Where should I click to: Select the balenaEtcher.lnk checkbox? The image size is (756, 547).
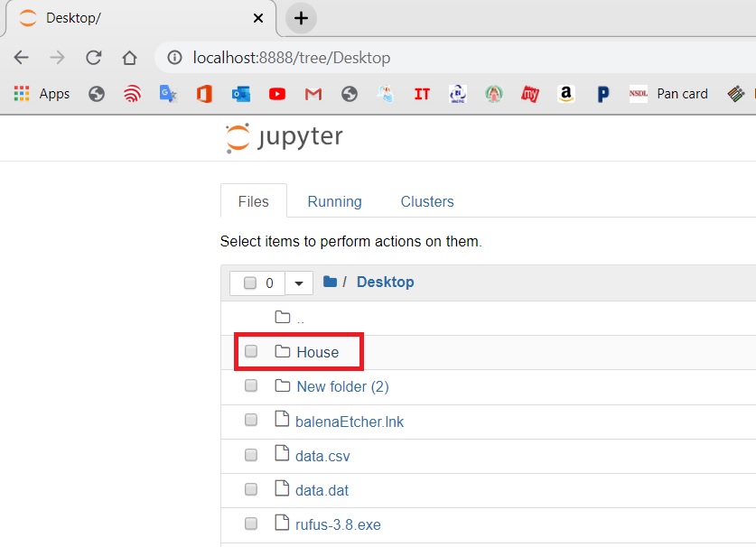click(x=251, y=421)
